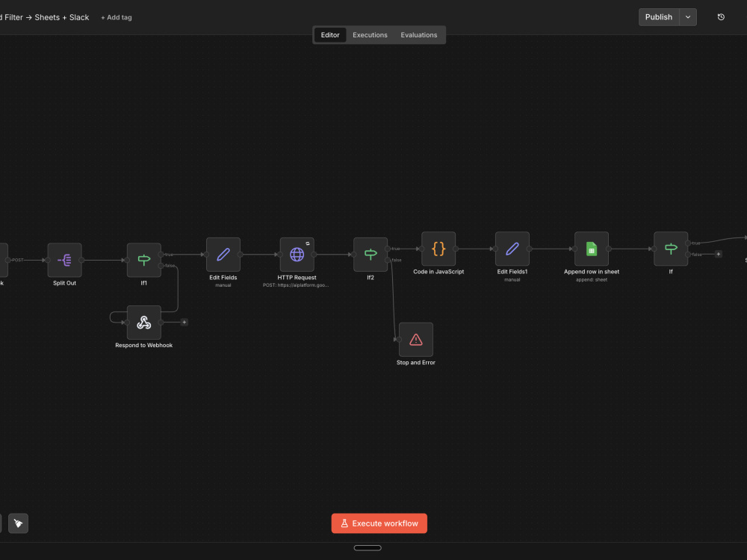Expand the Publish dropdown arrow
The height and width of the screenshot is (560, 747).
pyautogui.click(x=688, y=17)
